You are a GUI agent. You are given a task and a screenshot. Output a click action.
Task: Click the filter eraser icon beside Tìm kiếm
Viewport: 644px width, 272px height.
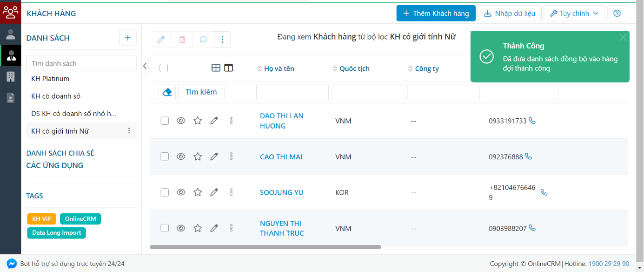point(167,92)
